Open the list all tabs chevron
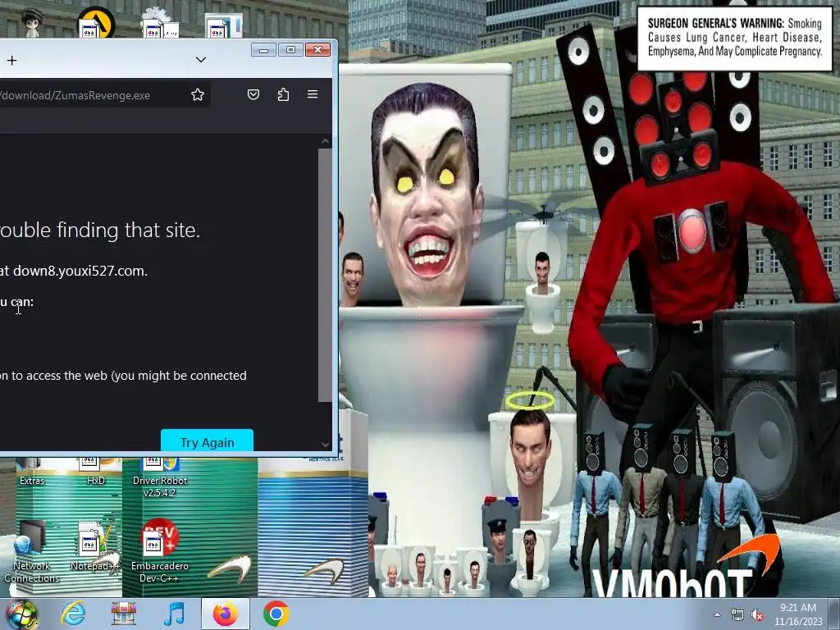Screen dimensions: 840x630 (x=201, y=59)
